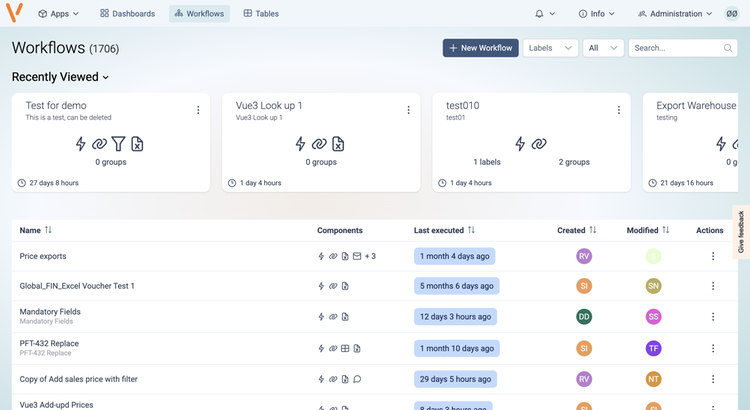Click the Excel file icon on Test for demo card
The image size is (750, 410).
[x=137, y=144]
